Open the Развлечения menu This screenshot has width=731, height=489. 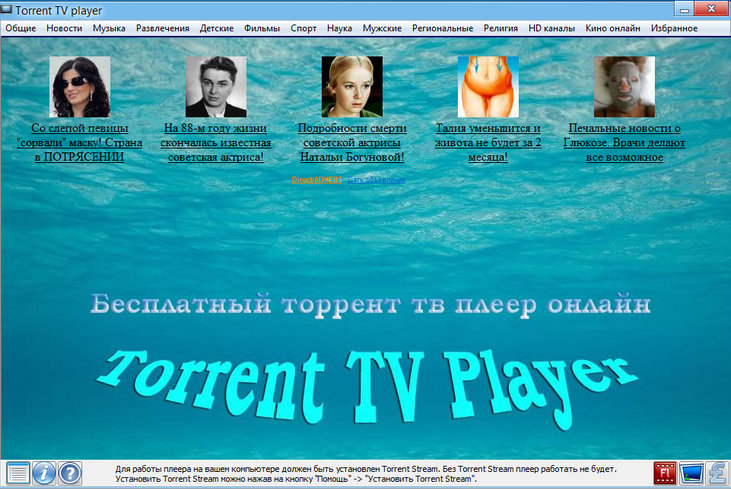tap(163, 28)
